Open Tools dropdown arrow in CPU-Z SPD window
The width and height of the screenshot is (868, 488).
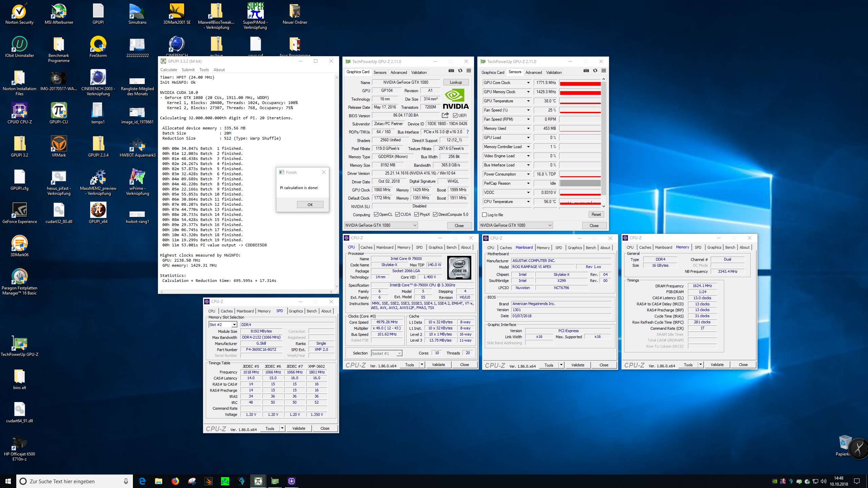[x=282, y=428]
